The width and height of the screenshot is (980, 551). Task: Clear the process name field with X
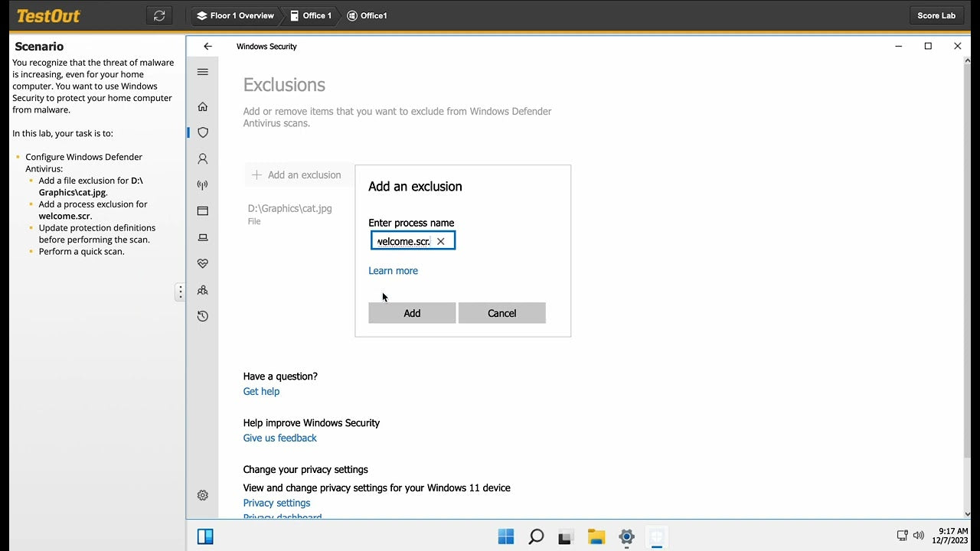pos(441,241)
